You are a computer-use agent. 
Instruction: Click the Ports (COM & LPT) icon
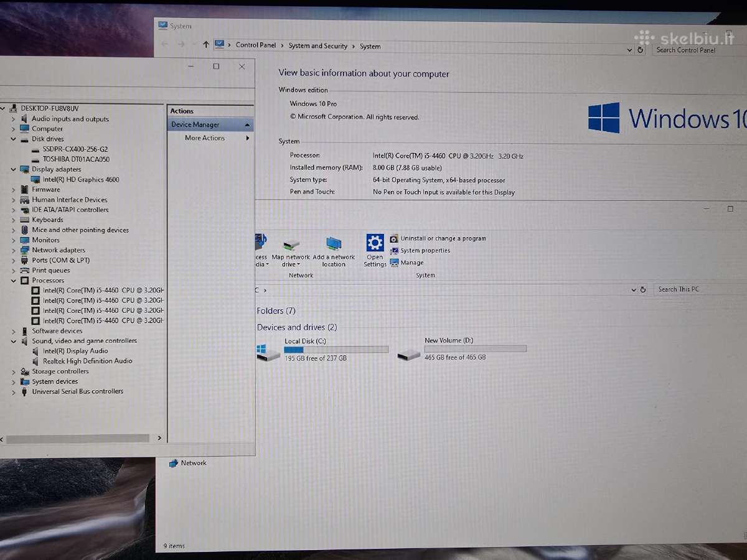tap(25, 260)
